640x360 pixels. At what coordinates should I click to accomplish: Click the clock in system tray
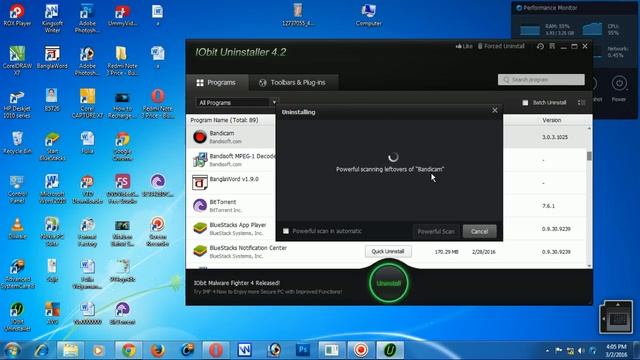pyautogui.click(x=616, y=351)
